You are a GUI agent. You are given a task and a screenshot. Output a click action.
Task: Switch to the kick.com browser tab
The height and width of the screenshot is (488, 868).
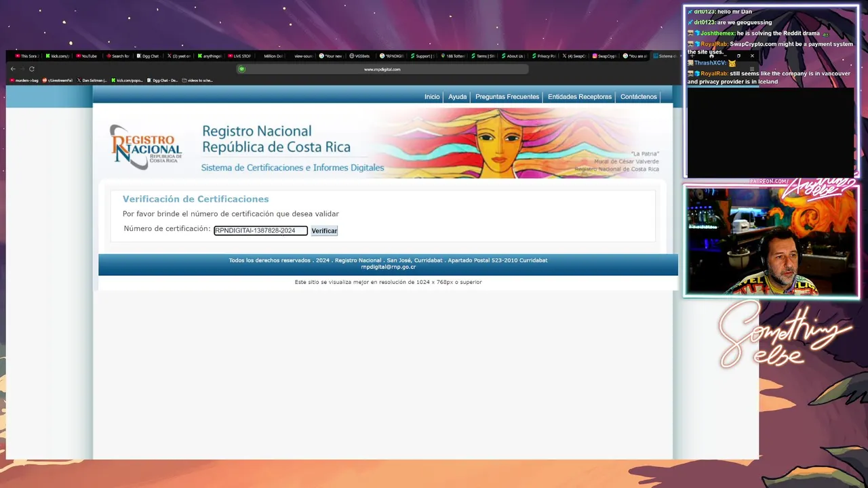point(57,56)
